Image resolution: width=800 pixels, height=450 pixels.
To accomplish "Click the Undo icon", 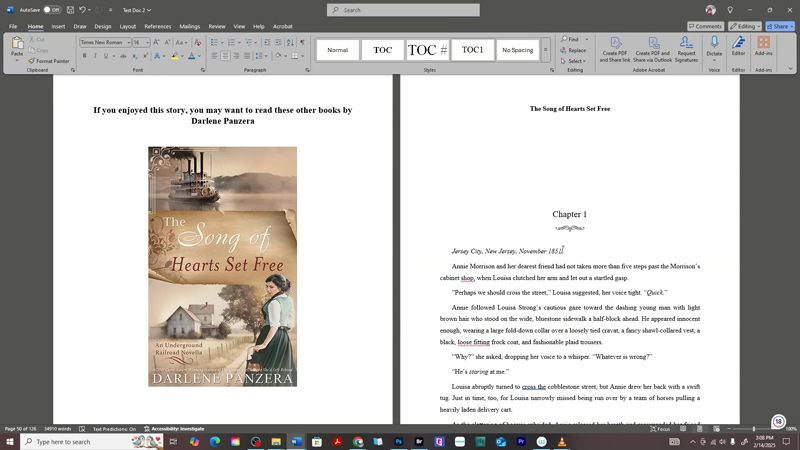I will click(82, 10).
